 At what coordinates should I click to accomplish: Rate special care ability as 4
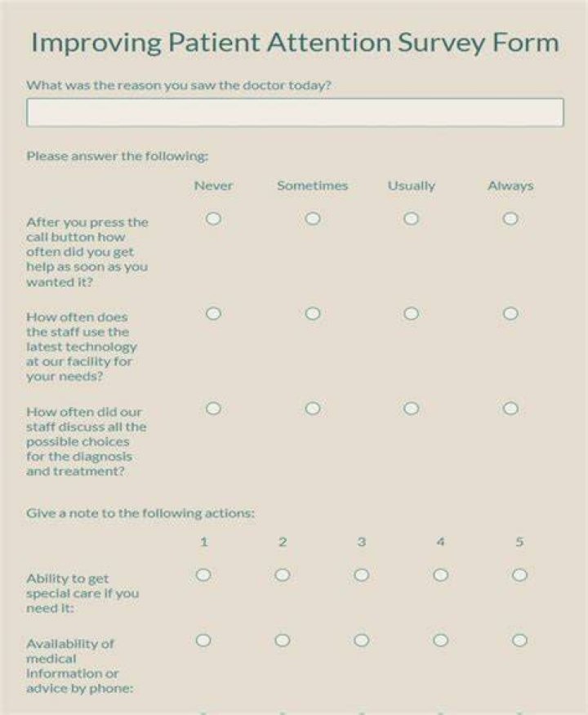click(440, 575)
